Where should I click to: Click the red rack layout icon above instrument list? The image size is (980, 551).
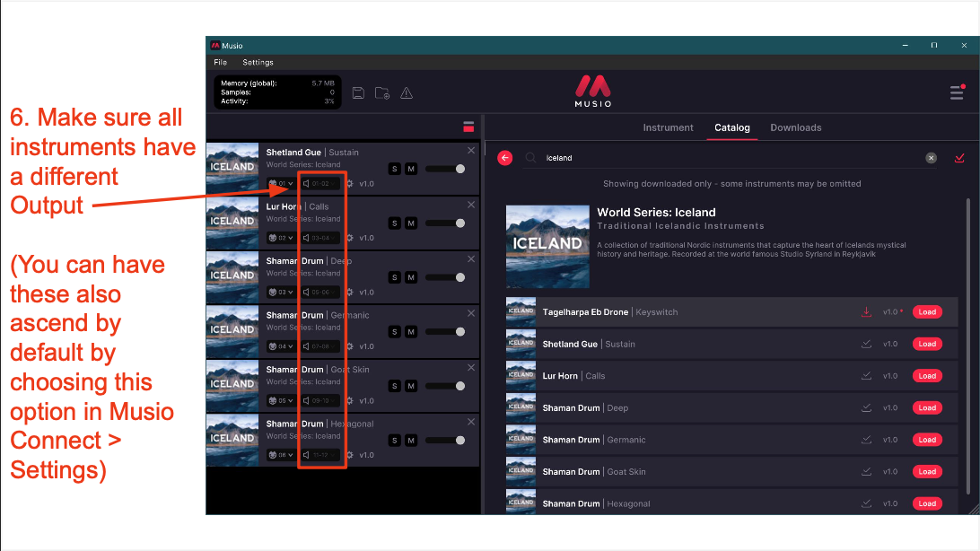(x=468, y=127)
